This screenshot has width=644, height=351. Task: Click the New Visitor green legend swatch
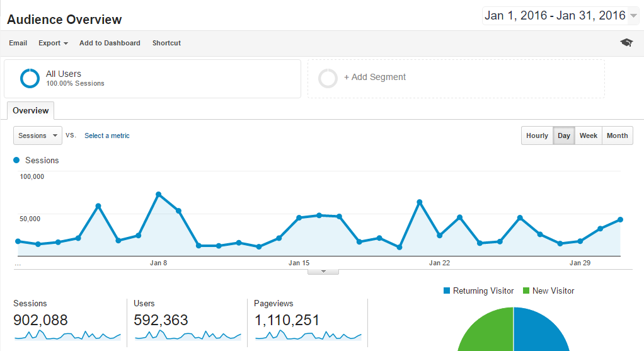click(526, 291)
